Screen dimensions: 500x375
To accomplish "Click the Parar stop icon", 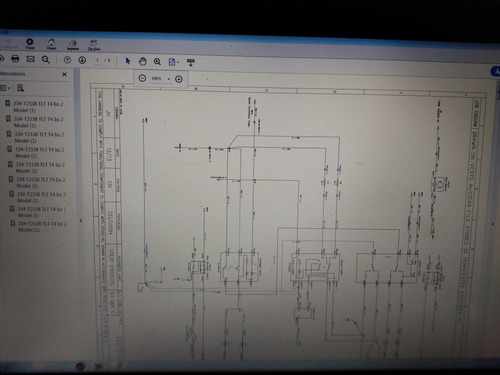I will click(x=30, y=43).
